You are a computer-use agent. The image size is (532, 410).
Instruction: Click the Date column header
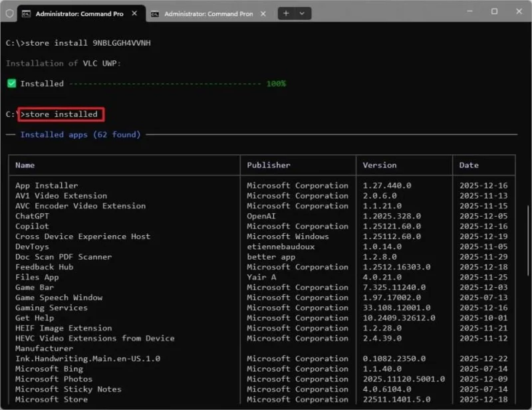tap(469, 165)
